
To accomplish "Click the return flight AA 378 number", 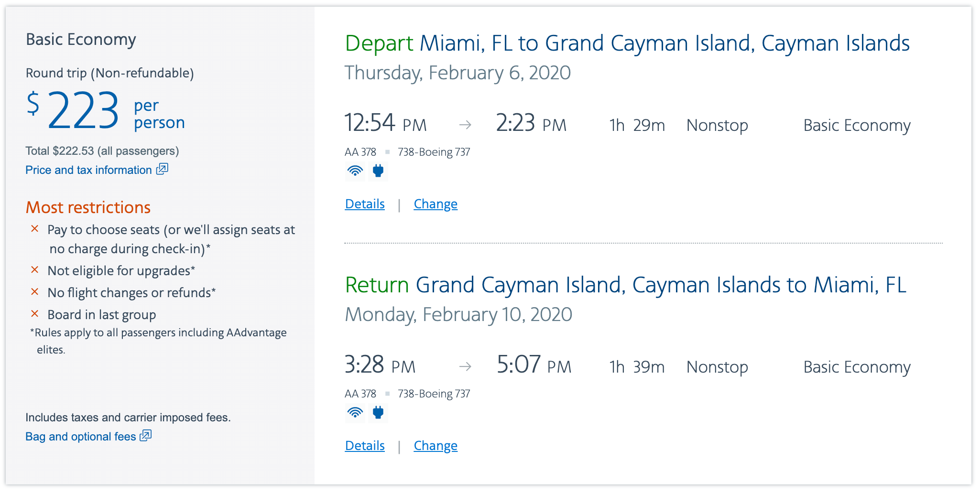I will (360, 394).
